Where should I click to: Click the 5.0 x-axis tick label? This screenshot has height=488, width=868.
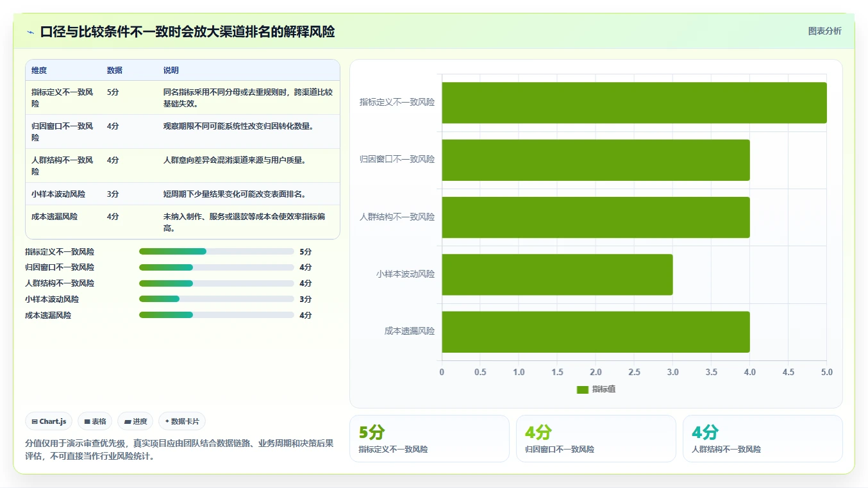[827, 372]
